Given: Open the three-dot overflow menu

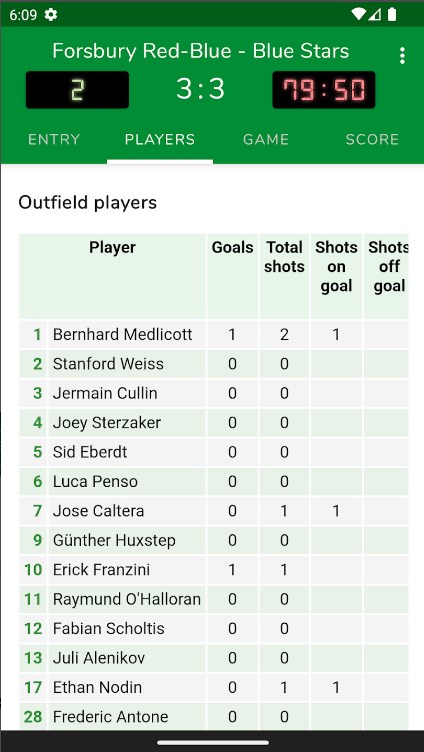Looking at the screenshot, I should coord(402,56).
